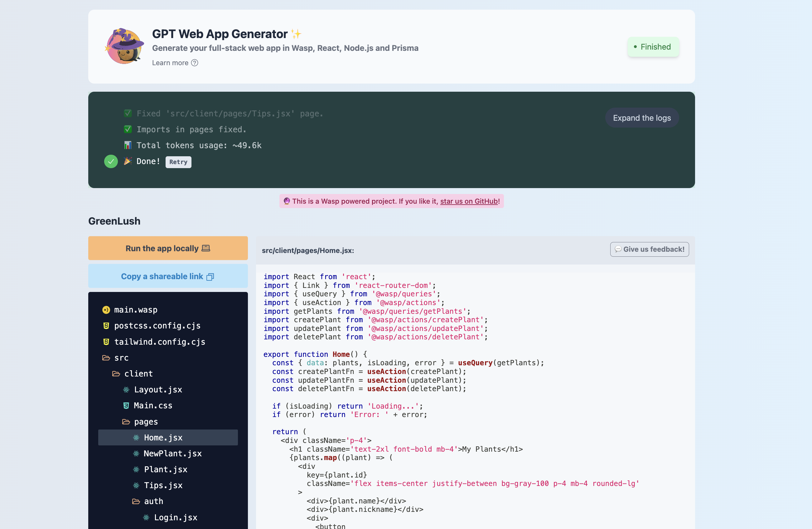Screen dimensions: 812x529
Task: Click the NewPlant.jsx React icon
Action: point(136,454)
